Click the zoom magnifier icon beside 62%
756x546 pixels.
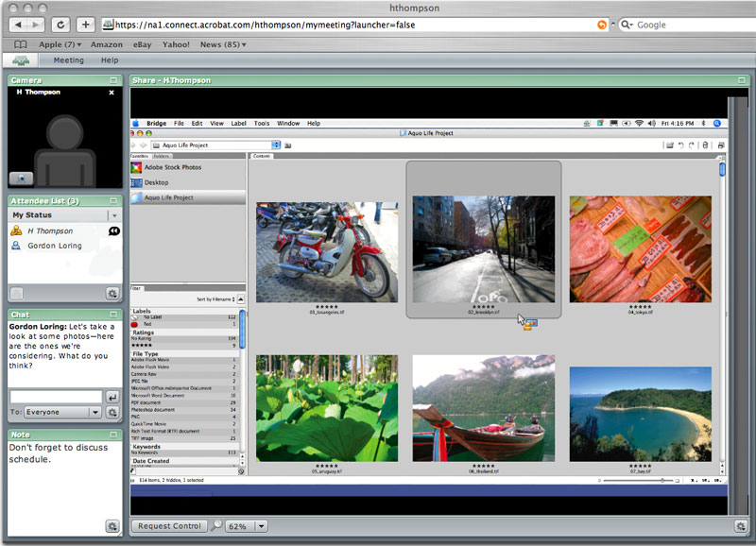[x=216, y=526]
